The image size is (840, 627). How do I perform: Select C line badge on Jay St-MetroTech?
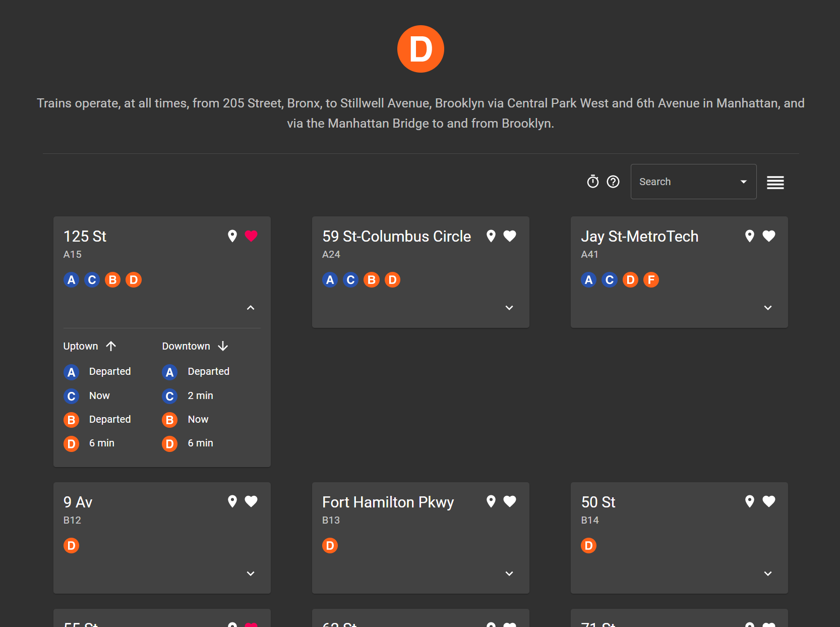tap(610, 280)
